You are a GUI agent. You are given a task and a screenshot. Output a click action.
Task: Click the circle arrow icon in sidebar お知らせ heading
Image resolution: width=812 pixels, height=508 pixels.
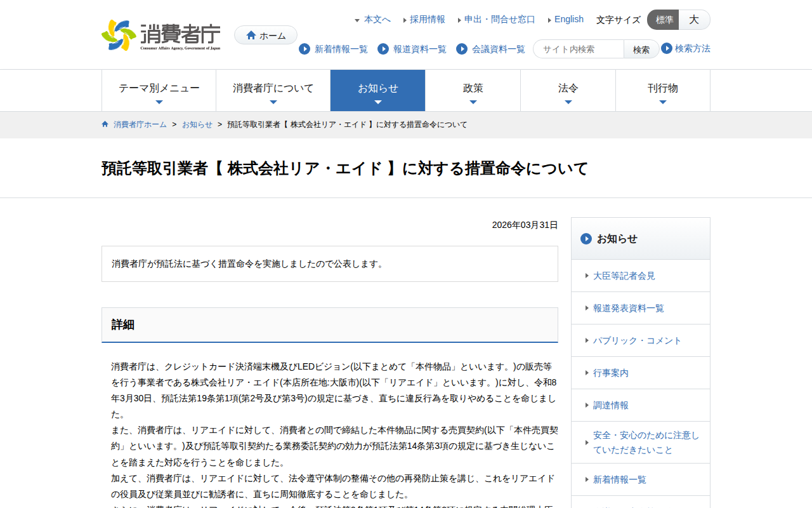click(x=586, y=239)
